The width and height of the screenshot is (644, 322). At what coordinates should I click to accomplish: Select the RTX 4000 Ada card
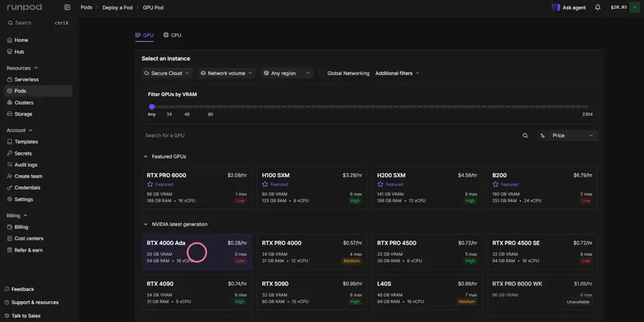point(197,252)
